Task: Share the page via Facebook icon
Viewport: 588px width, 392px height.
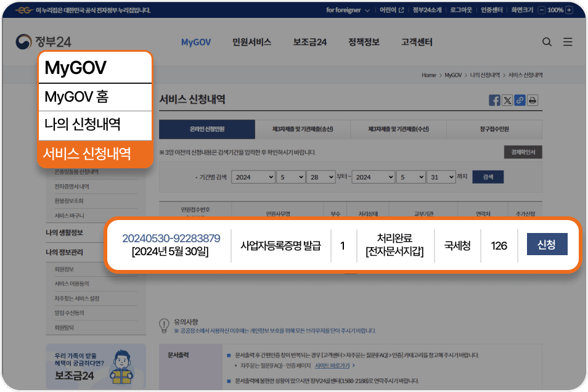Action: pos(494,100)
